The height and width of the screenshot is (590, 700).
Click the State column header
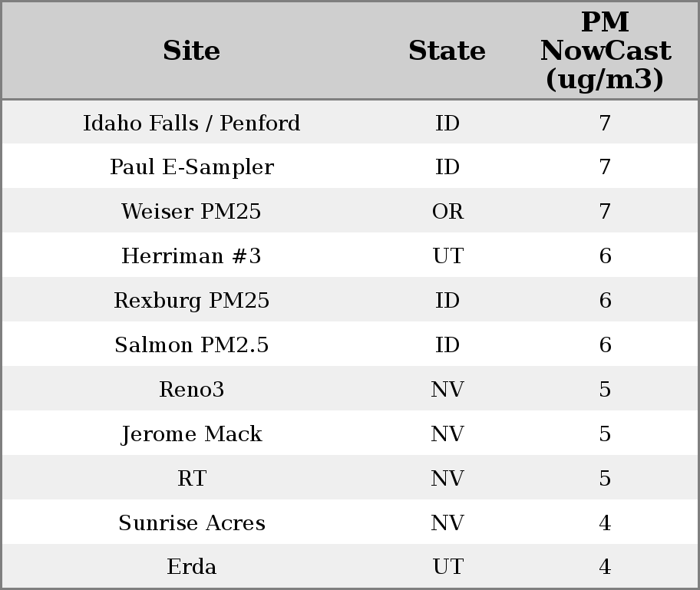(x=447, y=51)
